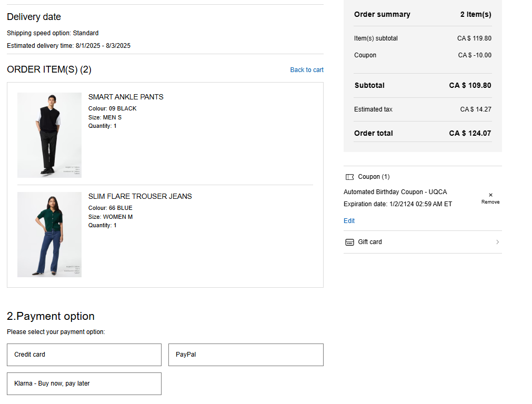Click the Payment option section heading

51,316
